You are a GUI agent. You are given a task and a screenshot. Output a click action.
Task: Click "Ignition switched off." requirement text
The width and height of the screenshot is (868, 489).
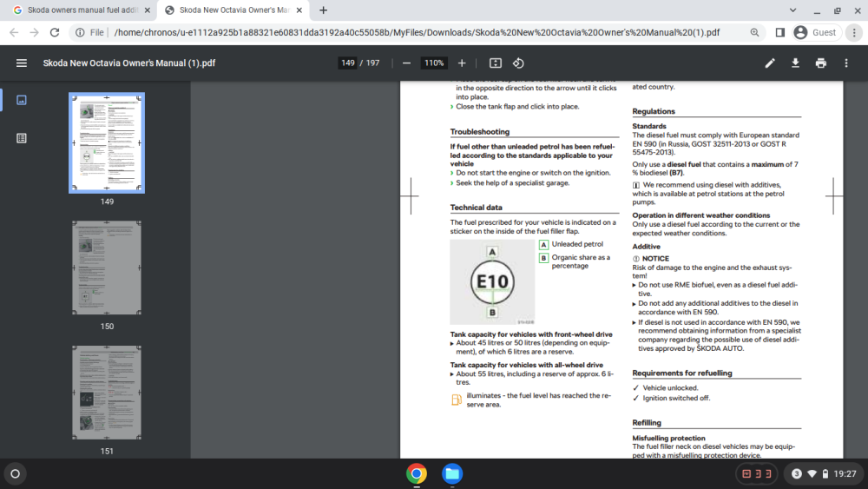point(676,398)
